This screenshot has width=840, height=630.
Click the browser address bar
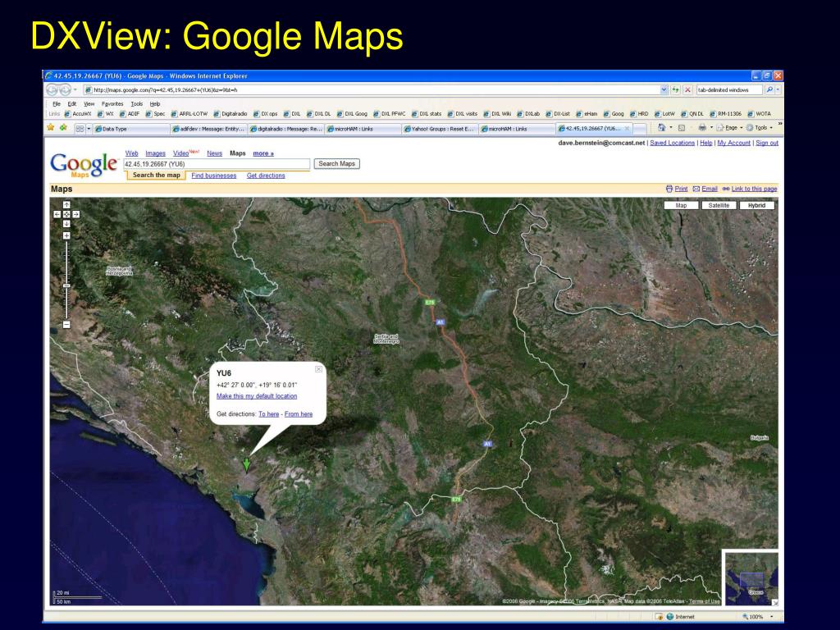tap(372, 90)
